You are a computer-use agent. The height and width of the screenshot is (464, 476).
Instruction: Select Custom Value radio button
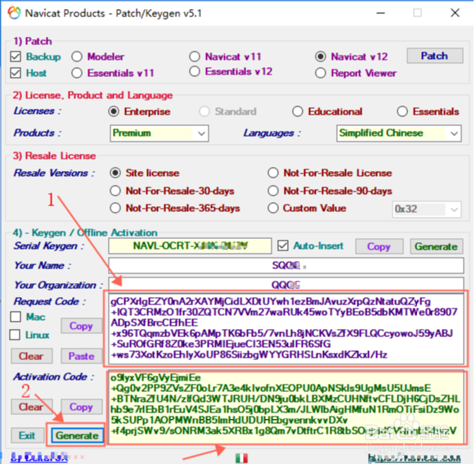coord(273,208)
